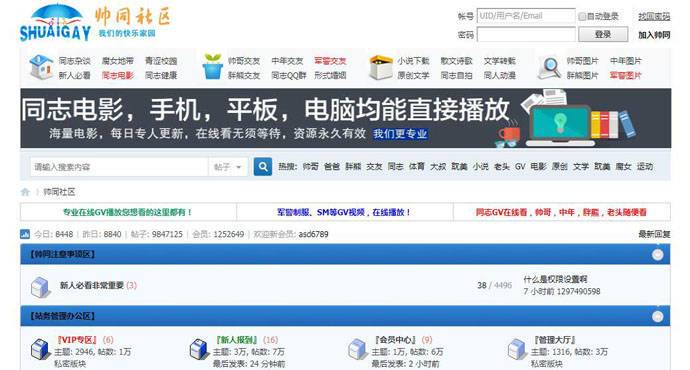Click the 帅同社区 breadcrumb link
The height and width of the screenshot is (370, 690).
pyautogui.click(x=59, y=192)
